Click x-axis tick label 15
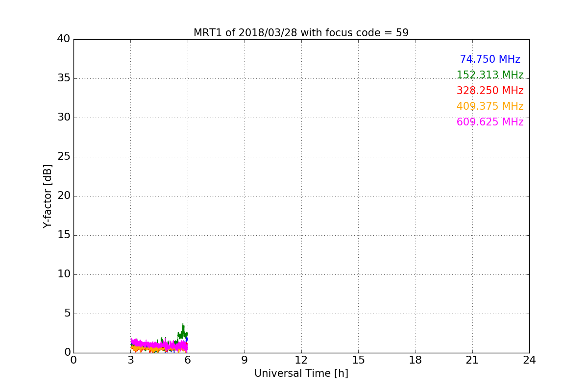 (x=358, y=360)
